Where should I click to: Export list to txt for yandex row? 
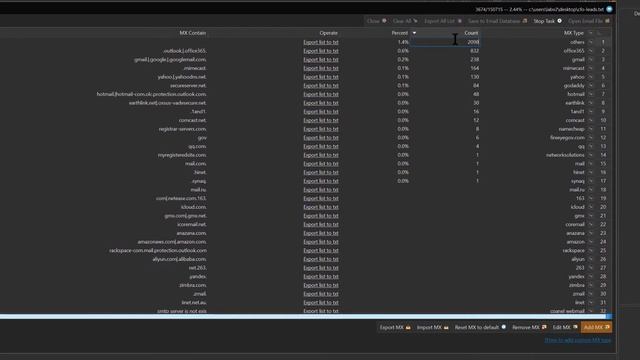(321, 277)
